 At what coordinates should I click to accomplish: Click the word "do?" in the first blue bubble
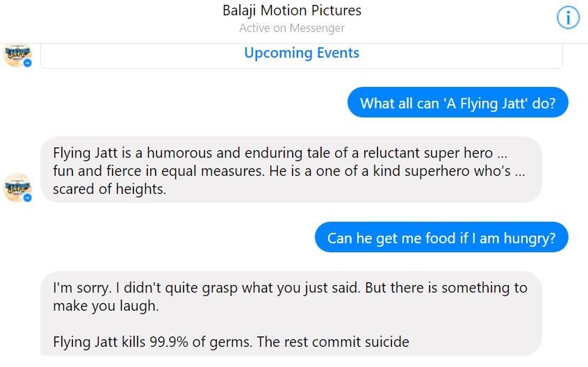[x=544, y=104]
